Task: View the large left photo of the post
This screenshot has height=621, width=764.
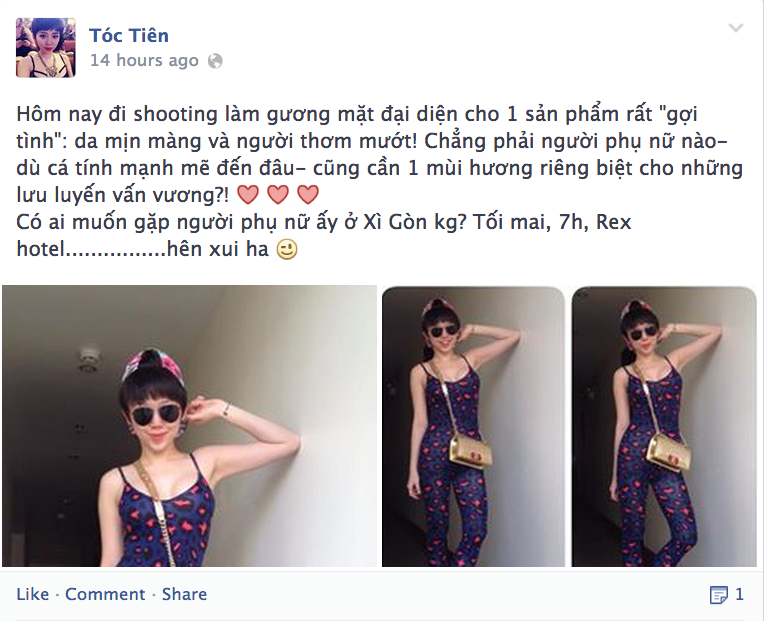Action: click(x=189, y=426)
